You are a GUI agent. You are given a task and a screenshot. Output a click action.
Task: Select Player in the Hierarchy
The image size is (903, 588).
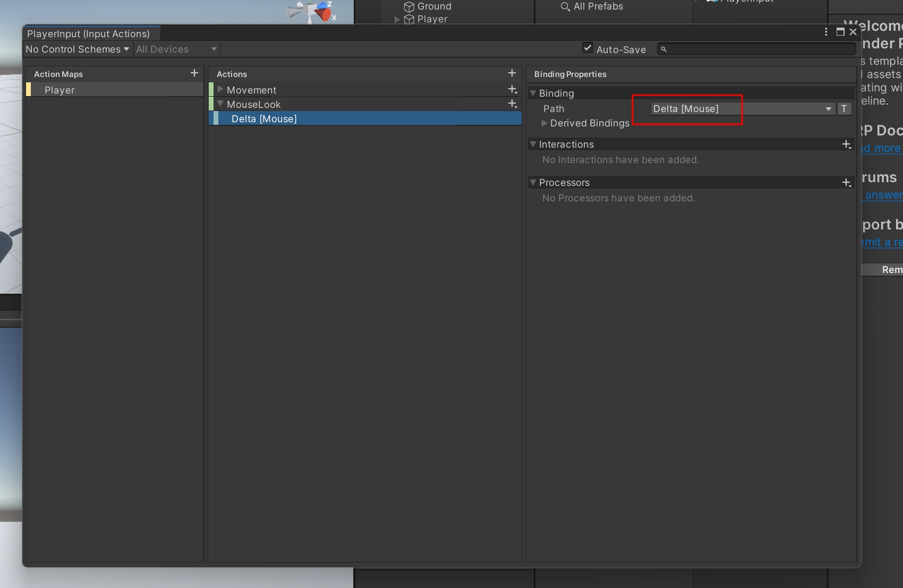(x=432, y=19)
